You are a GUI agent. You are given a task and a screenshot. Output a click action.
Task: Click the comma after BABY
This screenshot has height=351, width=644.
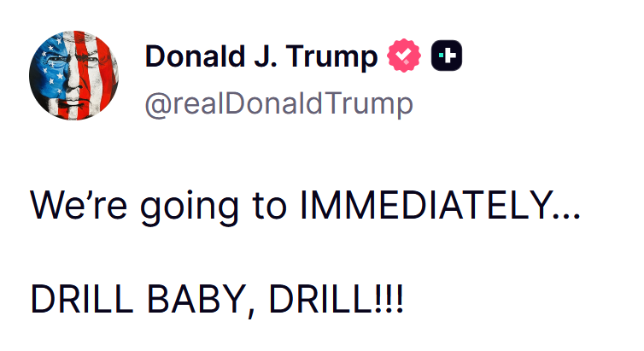click(252, 310)
